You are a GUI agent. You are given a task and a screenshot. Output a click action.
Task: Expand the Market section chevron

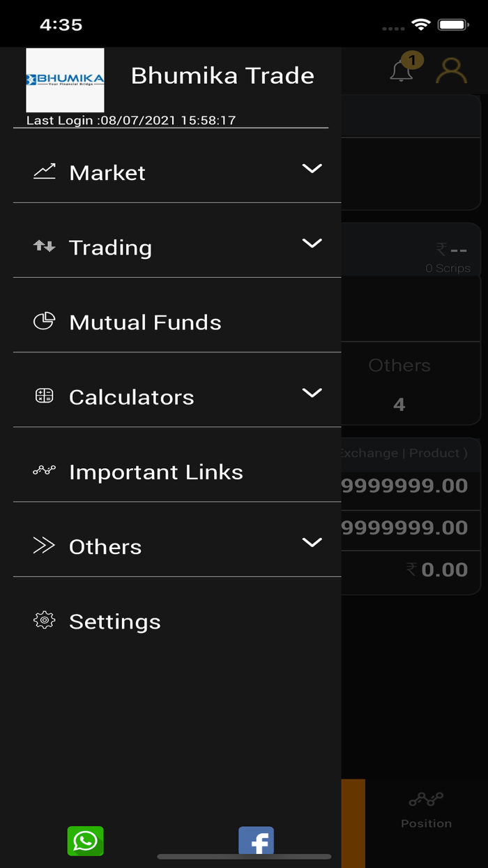tap(312, 168)
